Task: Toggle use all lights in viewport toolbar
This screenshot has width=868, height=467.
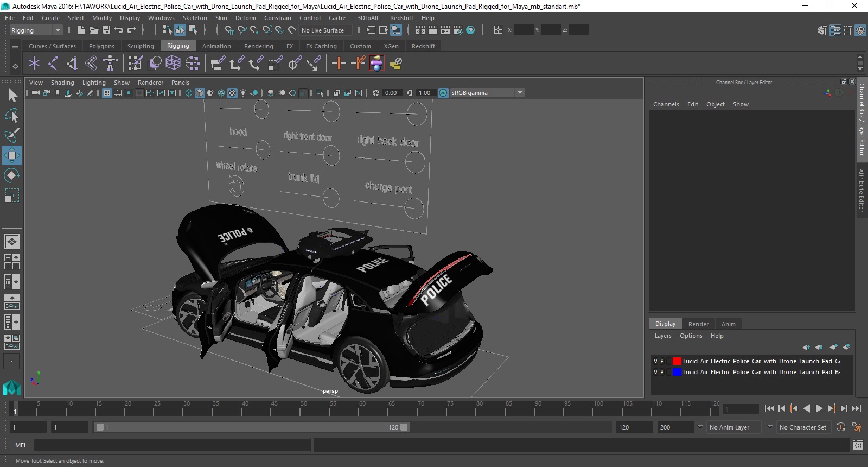Action: [243, 93]
